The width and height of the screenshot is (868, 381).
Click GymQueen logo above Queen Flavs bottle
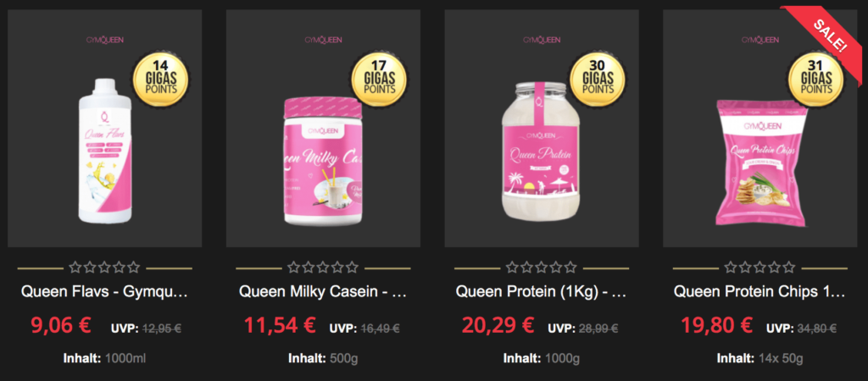point(104,40)
